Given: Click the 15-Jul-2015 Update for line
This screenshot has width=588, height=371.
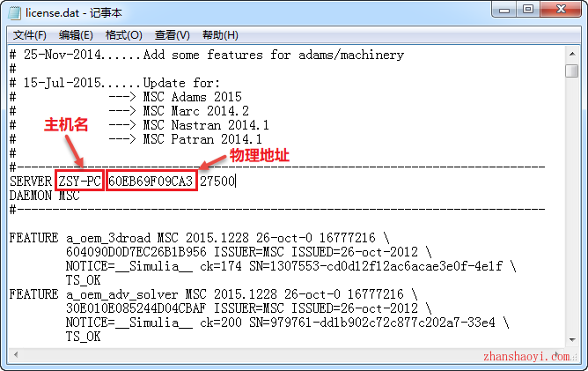Looking at the screenshot, I should point(114,83).
